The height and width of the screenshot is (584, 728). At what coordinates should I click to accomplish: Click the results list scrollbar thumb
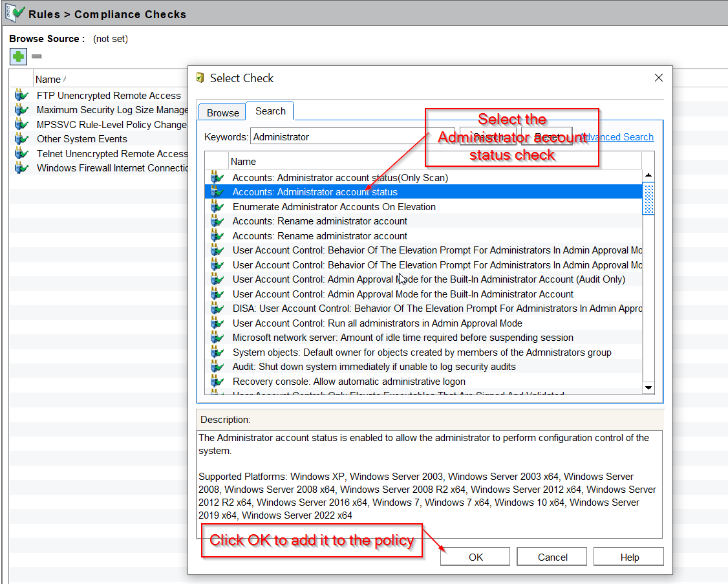coord(648,199)
